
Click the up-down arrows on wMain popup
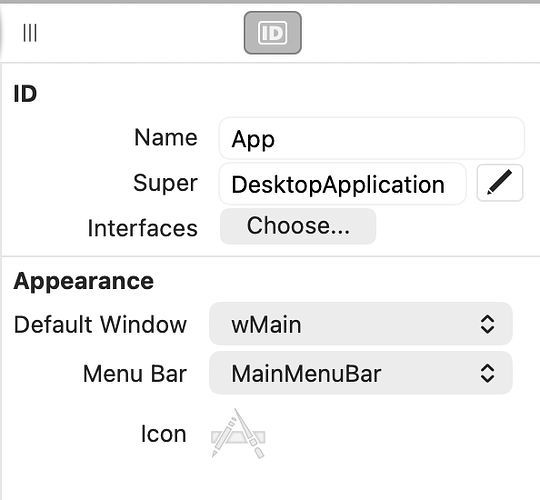487,324
